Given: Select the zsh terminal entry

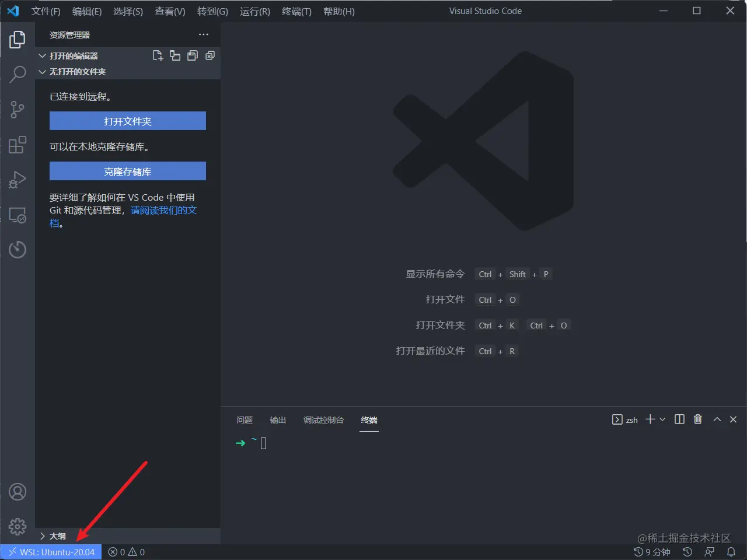Looking at the screenshot, I should tap(625, 419).
